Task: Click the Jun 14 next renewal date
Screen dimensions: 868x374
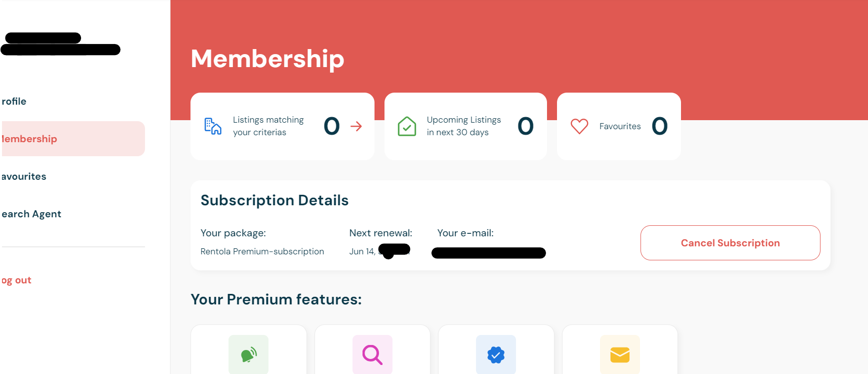Action: coord(362,251)
